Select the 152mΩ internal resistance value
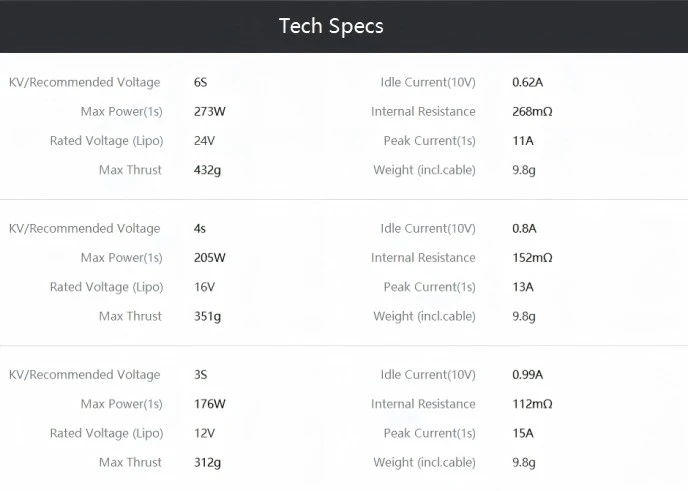The height and width of the screenshot is (491, 688). pyautogui.click(x=532, y=257)
